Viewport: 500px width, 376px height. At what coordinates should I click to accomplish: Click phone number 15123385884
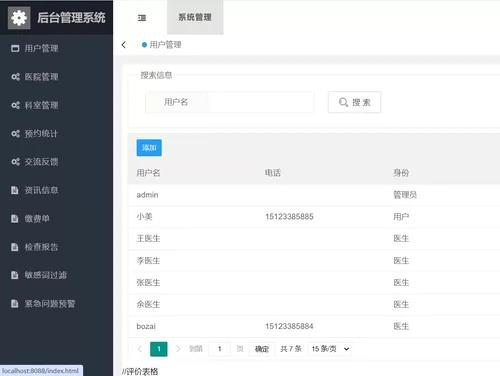point(289,326)
